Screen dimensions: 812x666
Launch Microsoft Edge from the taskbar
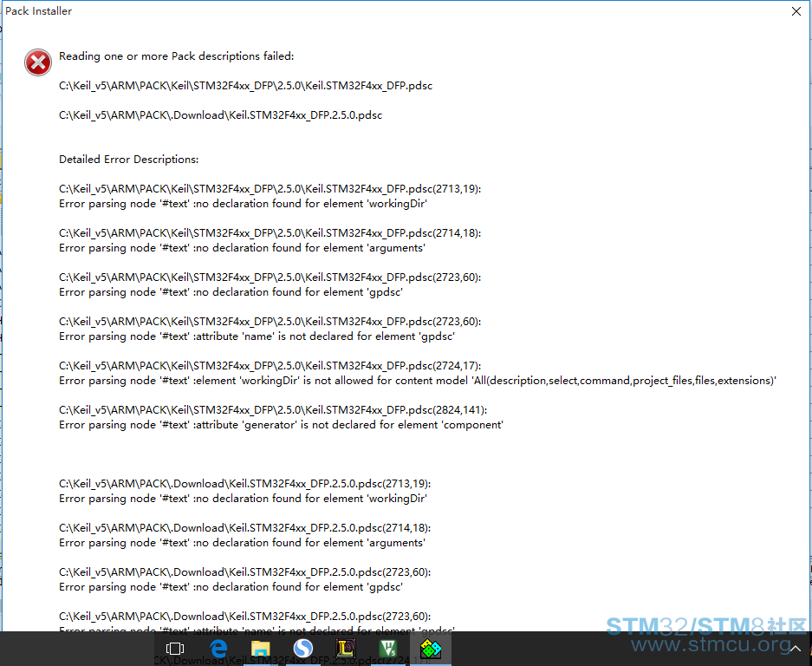tap(218, 649)
